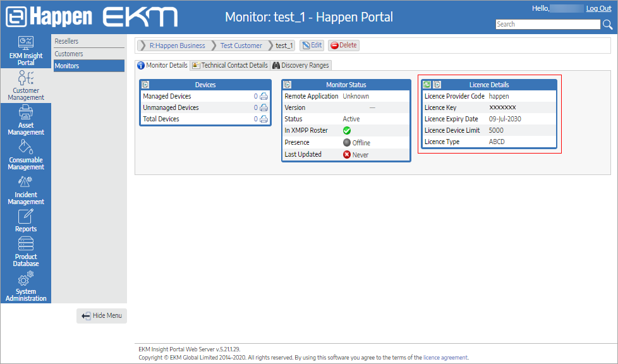Click Licence Provider Code value happen

499,96
